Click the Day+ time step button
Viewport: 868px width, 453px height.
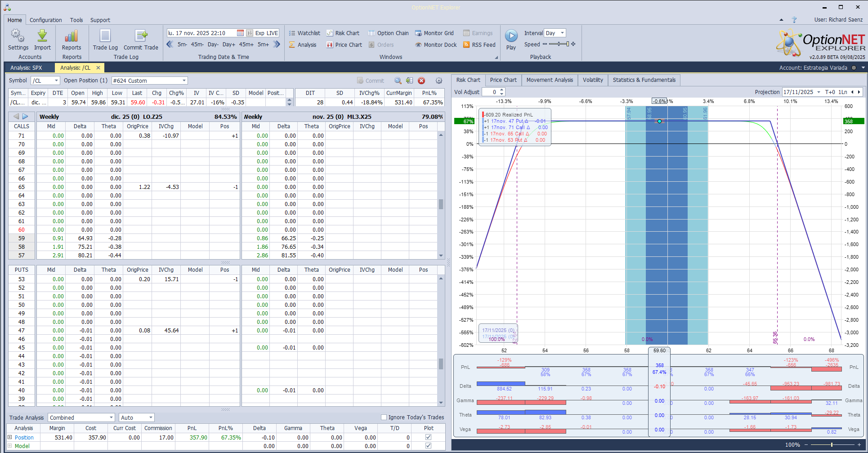click(x=228, y=45)
